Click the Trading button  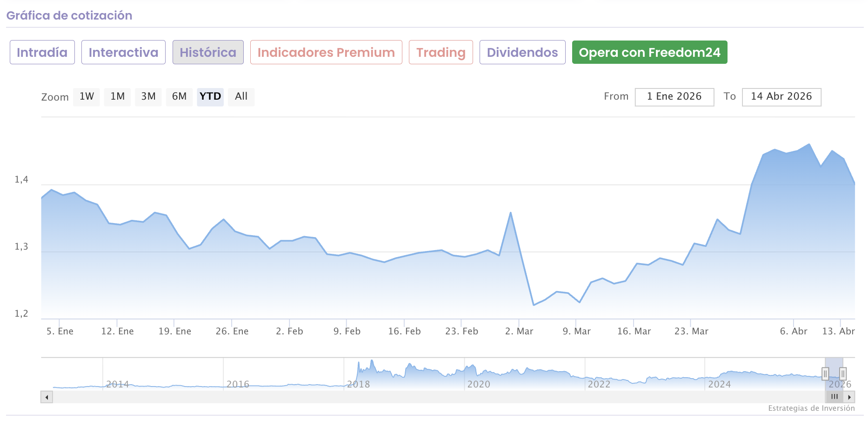(441, 52)
